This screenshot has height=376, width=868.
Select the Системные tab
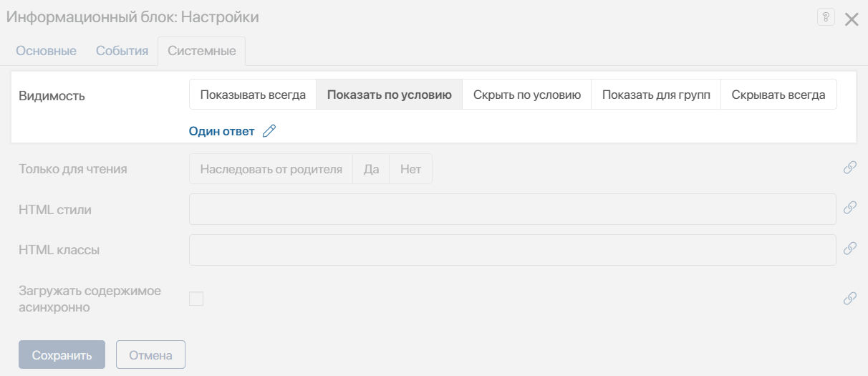click(202, 51)
